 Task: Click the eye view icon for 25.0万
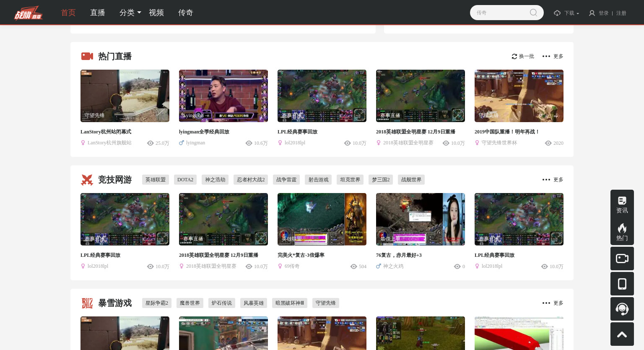(x=151, y=143)
